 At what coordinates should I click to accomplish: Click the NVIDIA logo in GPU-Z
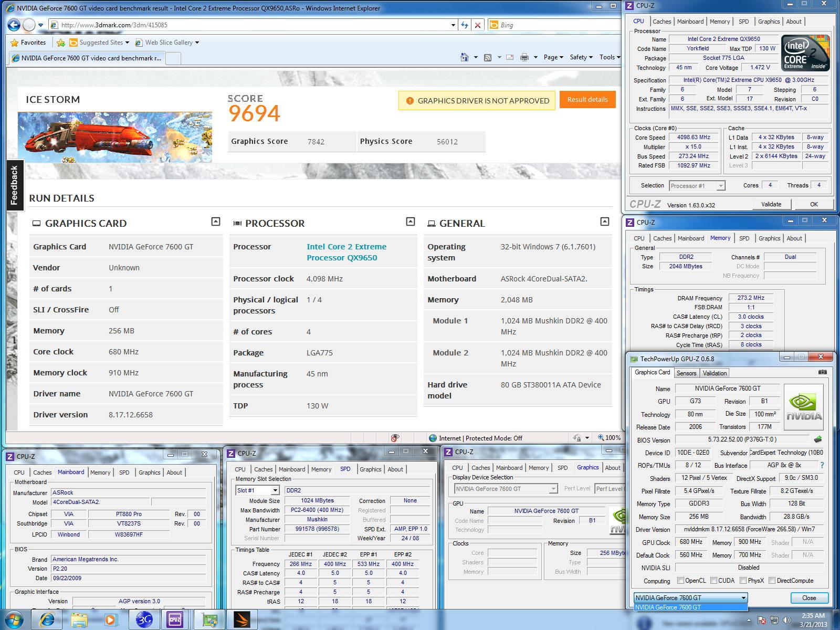pos(804,408)
